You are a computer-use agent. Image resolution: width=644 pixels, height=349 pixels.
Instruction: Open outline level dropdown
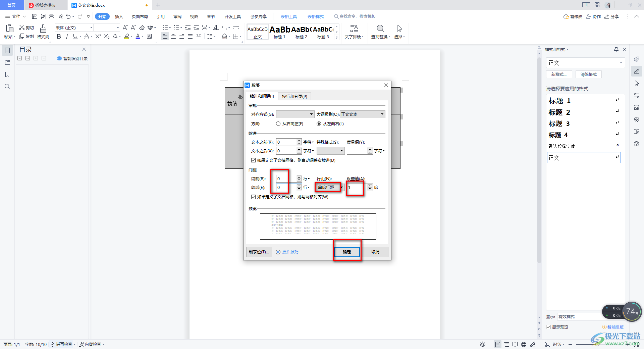(x=363, y=114)
